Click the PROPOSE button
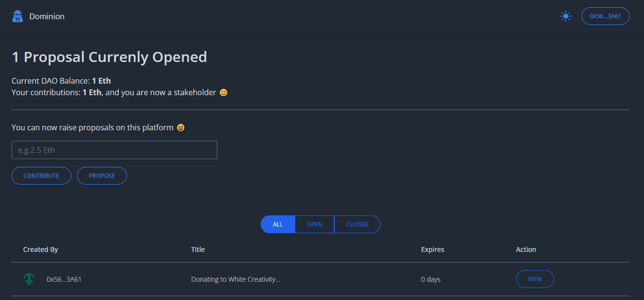This screenshot has height=300, width=644. pyautogui.click(x=101, y=175)
